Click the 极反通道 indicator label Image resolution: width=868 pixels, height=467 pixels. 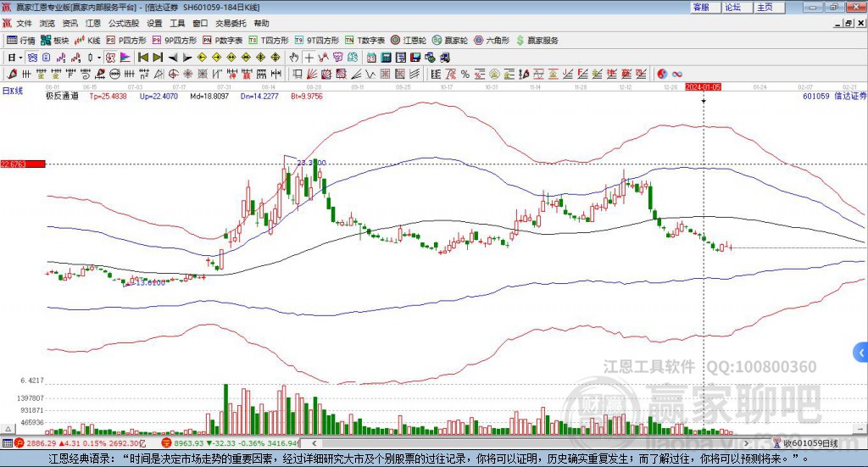[x=62, y=97]
